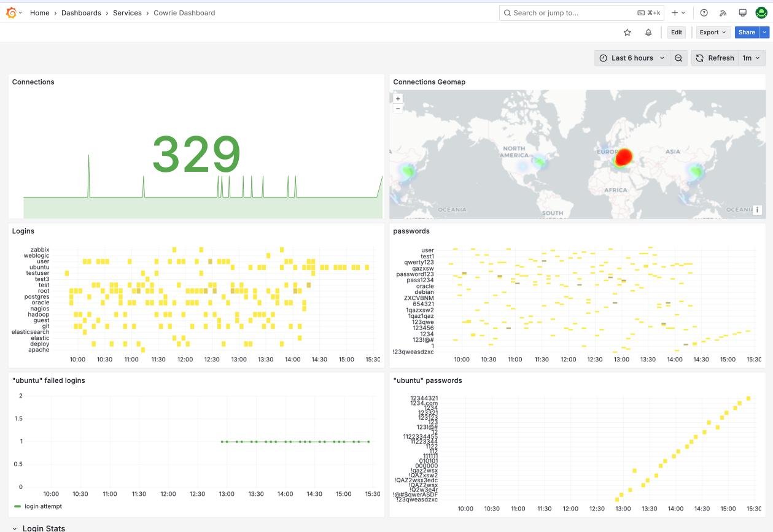This screenshot has width=773, height=532.
Task: Open the plus New menu dropdown
Action: click(x=678, y=13)
